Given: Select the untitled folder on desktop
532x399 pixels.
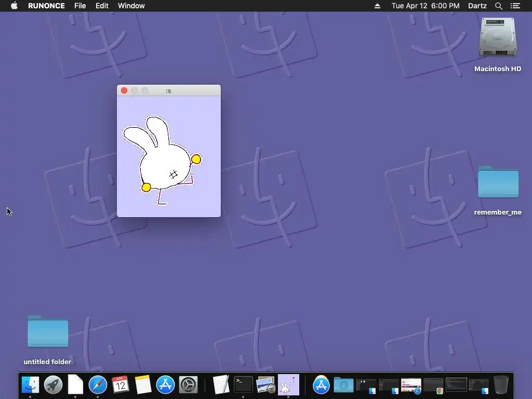Looking at the screenshot, I should point(48,331).
